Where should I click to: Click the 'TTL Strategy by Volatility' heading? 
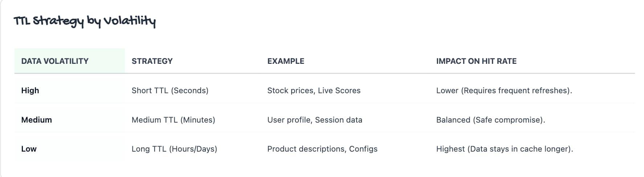pyautogui.click(x=85, y=21)
